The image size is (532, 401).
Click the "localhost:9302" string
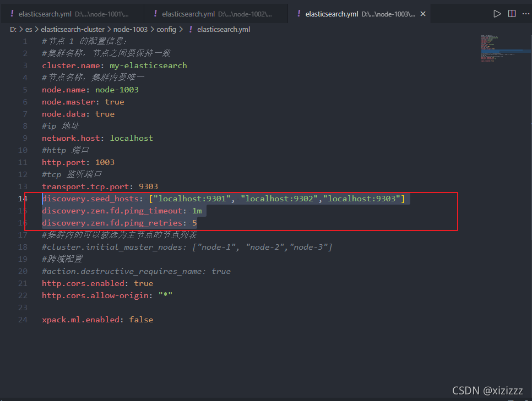click(279, 199)
